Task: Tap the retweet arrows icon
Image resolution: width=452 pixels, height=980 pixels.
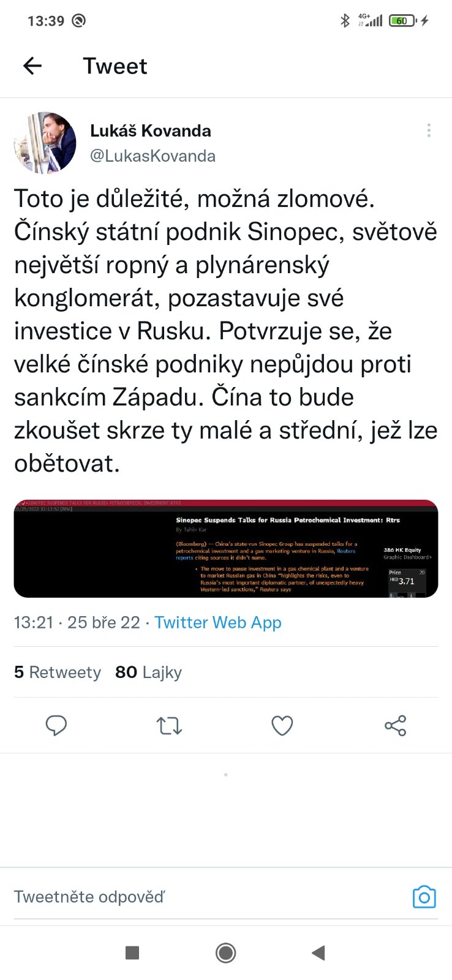Action: (x=169, y=726)
